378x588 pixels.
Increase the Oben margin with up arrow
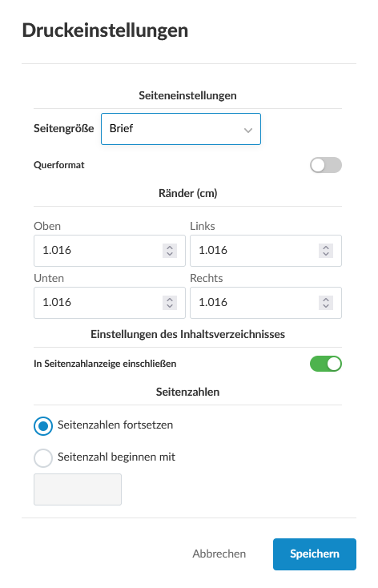pos(170,248)
